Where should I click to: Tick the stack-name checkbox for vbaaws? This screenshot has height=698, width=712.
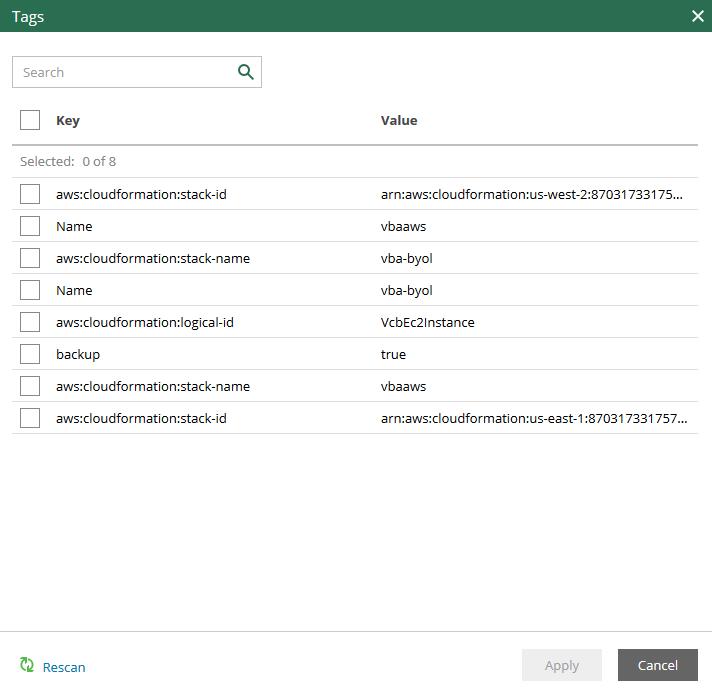click(30, 386)
